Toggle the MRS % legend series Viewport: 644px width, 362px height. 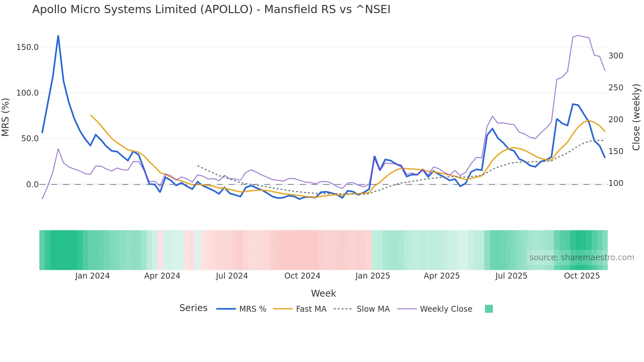point(241,309)
